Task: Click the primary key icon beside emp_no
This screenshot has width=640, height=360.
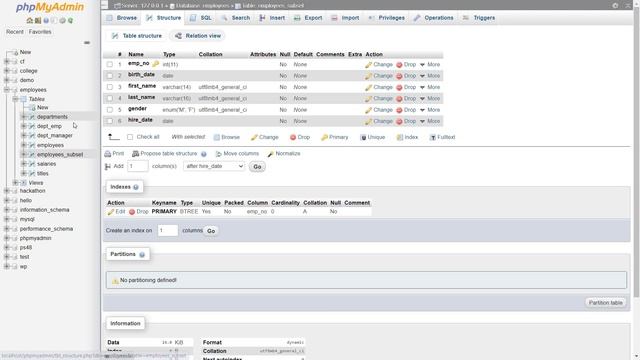Action: [156, 64]
